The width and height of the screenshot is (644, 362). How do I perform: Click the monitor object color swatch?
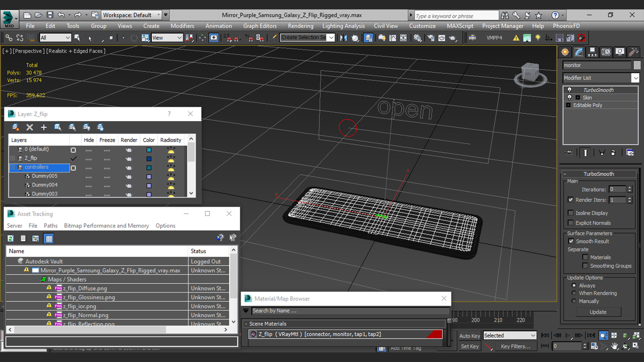[x=637, y=65]
